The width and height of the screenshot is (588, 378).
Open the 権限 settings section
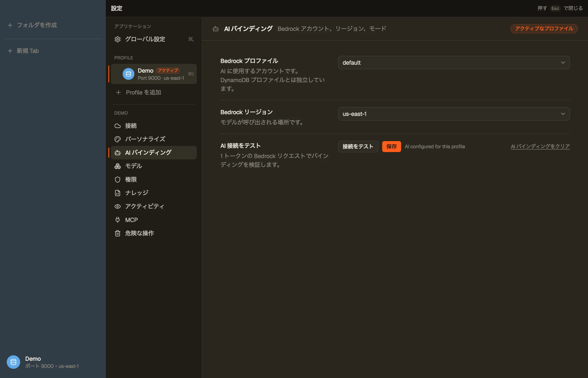pos(154,180)
